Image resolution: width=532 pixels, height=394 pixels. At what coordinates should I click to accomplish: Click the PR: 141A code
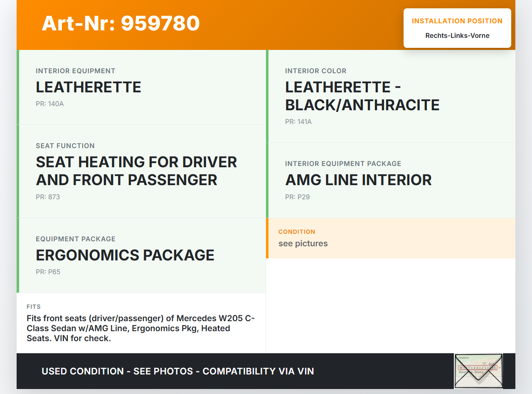point(298,122)
